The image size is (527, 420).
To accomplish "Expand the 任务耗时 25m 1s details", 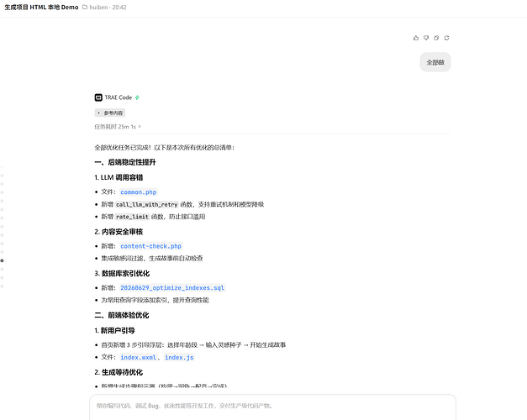I will pyautogui.click(x=118, y=127).
